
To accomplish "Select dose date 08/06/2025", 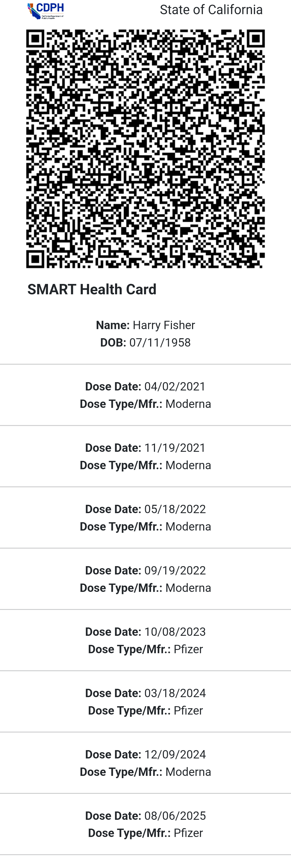I will (175, 816).
